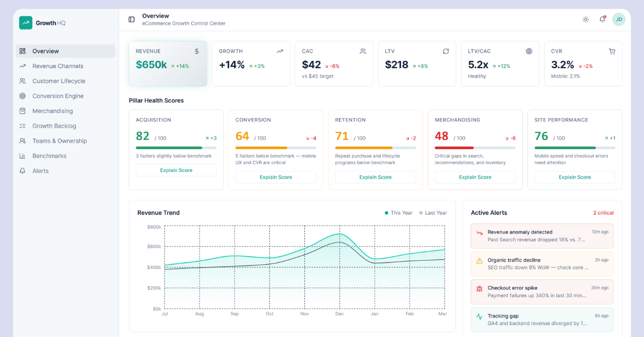Explain Score for Conversion pillar

[276, 177]
